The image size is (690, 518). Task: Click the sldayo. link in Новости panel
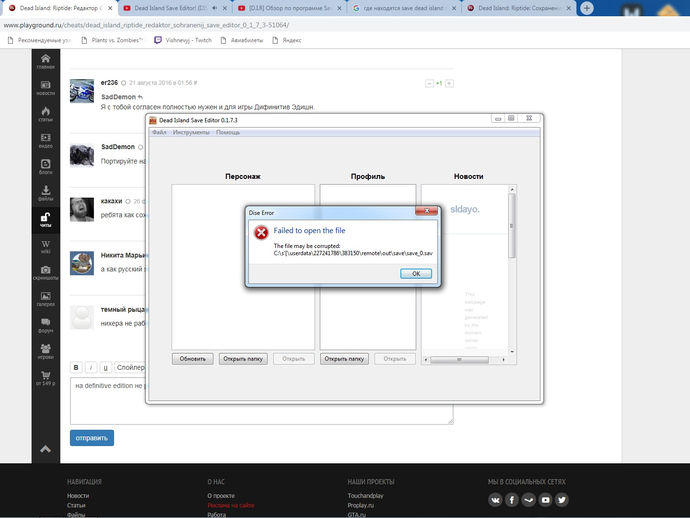click(465, 209)
